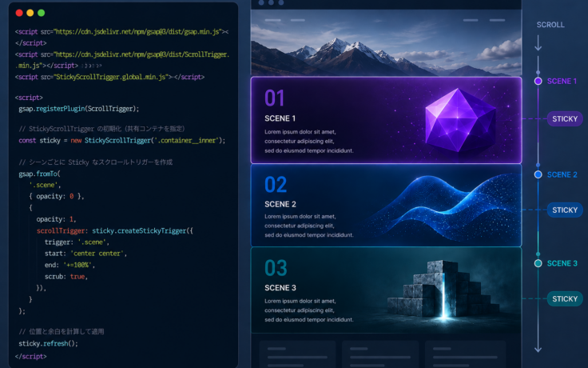The height and width of the screenshot is (368, 588).
Task: Click the large 02 number in the blue card
Action: click(276, 184)
